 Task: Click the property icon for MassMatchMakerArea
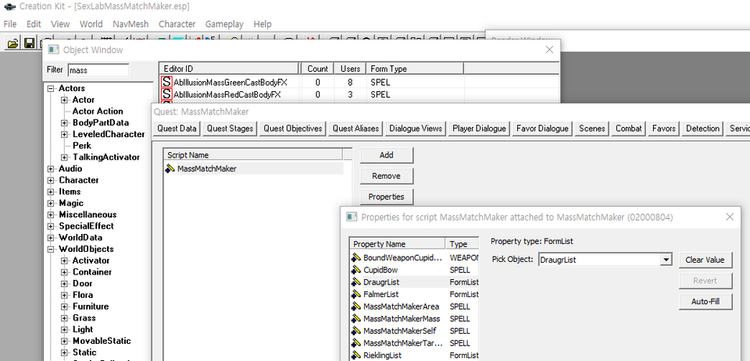(356, 306)
